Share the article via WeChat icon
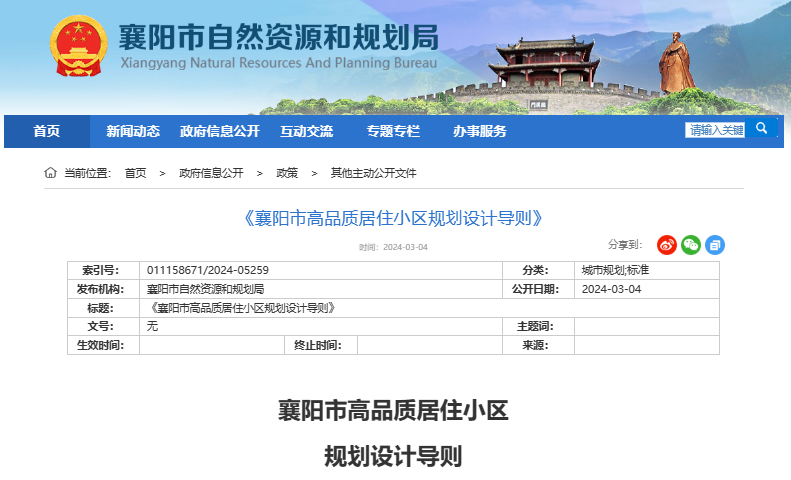This screenshot has height=480, width=791. click(x=691, y=245)
